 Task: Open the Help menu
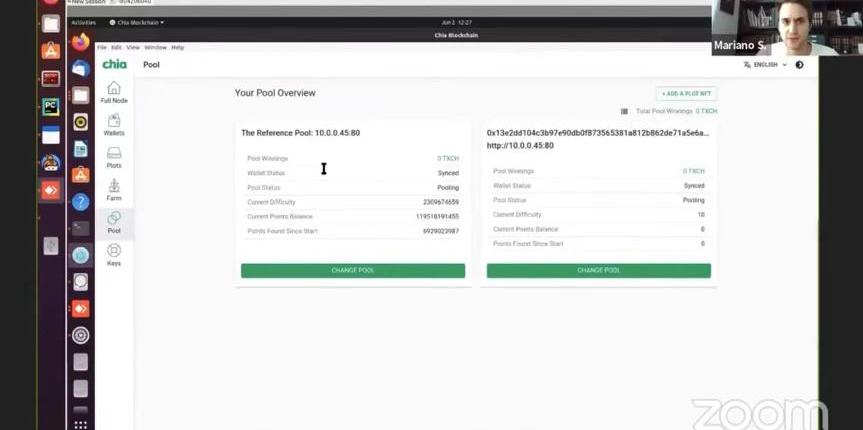click(177, 48)
